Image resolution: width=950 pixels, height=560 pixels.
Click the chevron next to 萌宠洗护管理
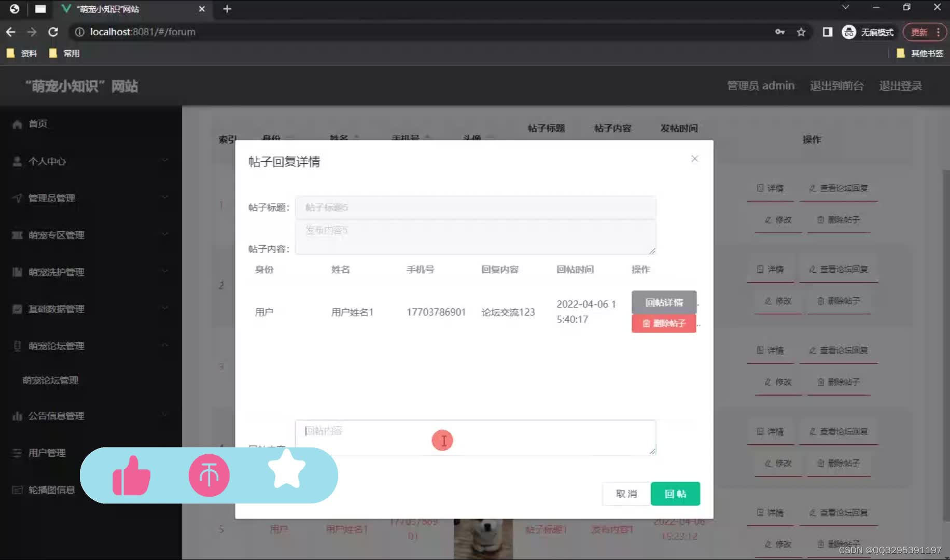(165, 271)
